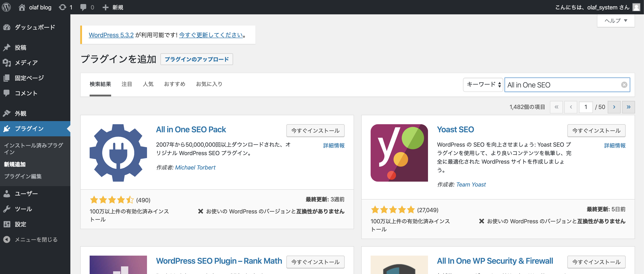This screenshot has height=274, width=644.
Task: Jump to last page of results
Action: (628, 107)
